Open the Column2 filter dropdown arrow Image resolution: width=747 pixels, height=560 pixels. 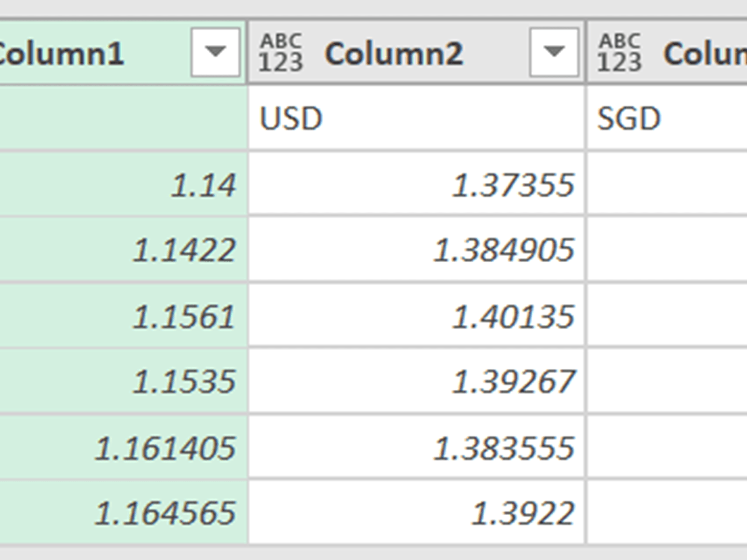pos(554,52)
